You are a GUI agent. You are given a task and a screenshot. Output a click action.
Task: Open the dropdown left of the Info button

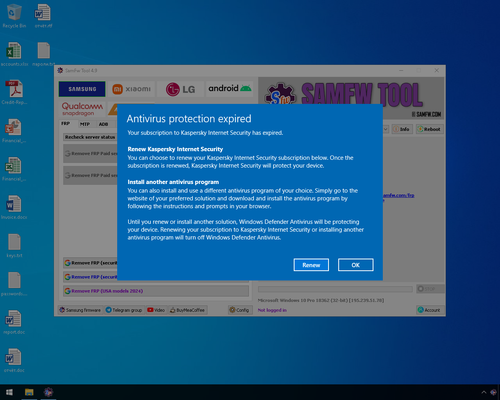click(x=386, y=129)
